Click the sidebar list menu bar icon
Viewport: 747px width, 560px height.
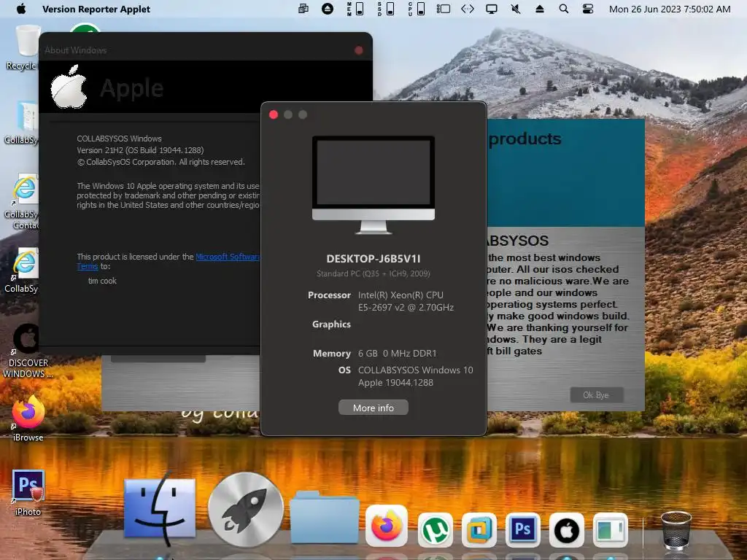point(443,9)
